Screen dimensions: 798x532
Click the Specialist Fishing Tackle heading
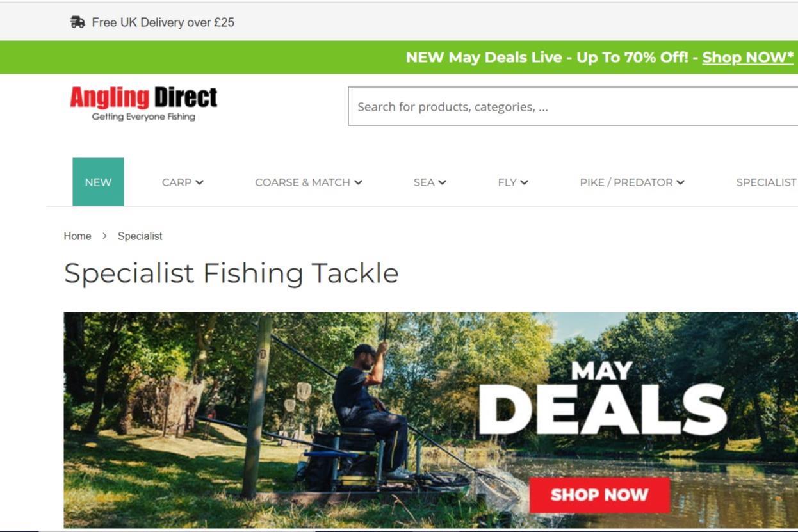point(231,273)
